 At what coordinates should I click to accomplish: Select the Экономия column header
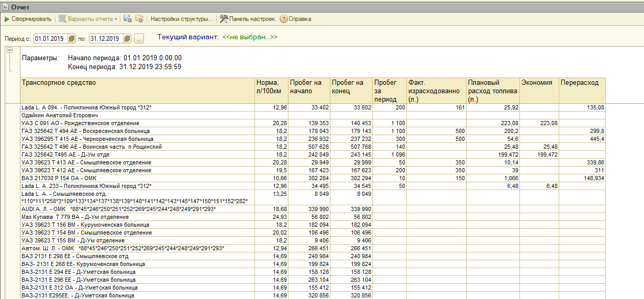pos(536,83)
